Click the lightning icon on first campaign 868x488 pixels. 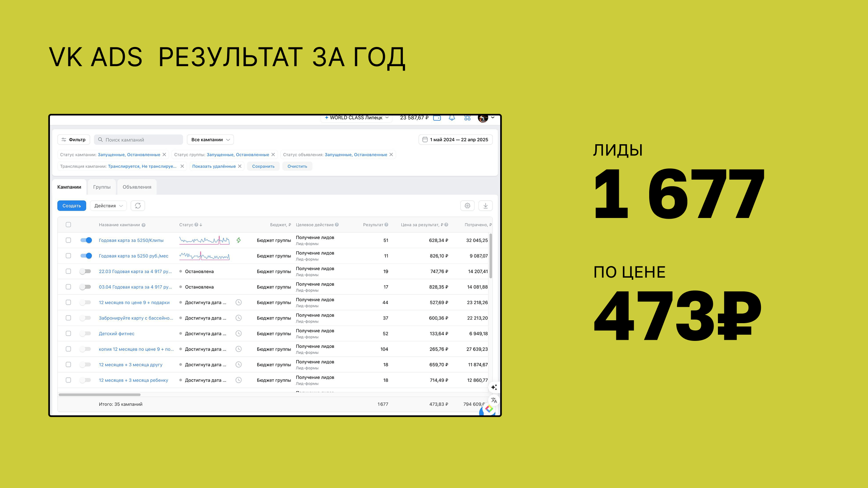(x=239, y=240)
